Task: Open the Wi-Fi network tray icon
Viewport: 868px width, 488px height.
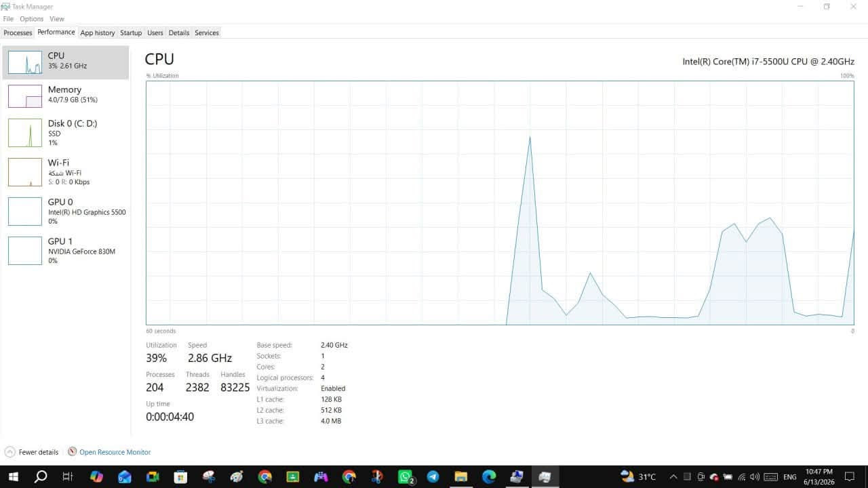Action: click(x=742, y=476)
